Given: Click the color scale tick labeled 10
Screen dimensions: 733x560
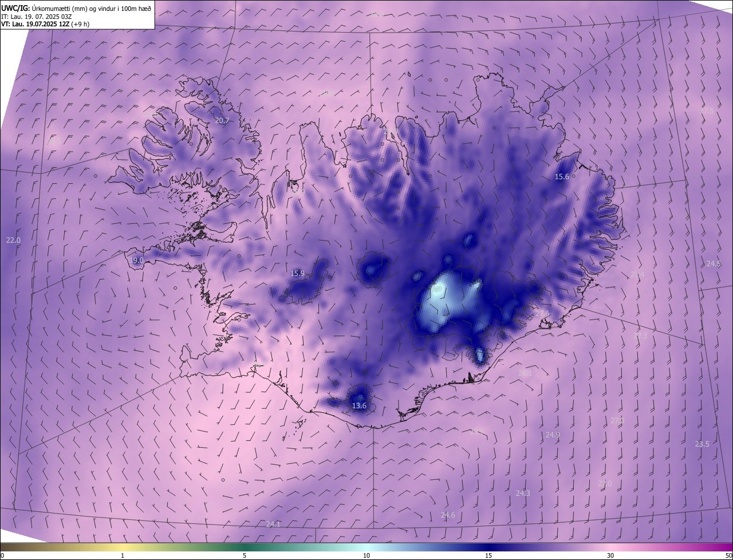Looking at the screenshot, I should [366, 556].
